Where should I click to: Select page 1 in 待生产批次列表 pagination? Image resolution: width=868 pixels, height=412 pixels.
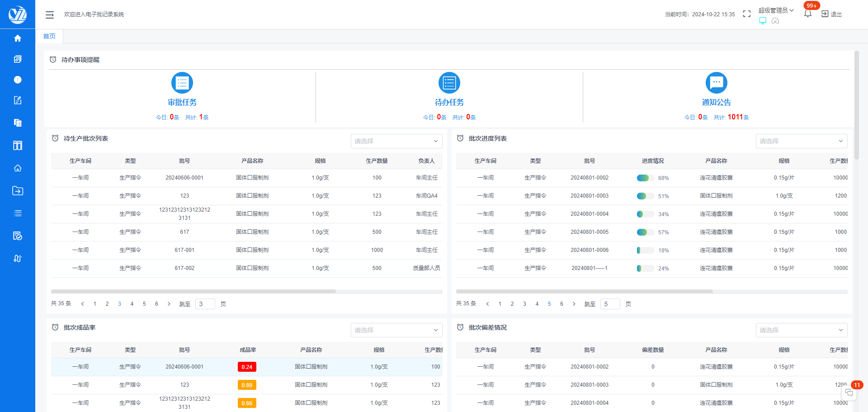pos(95,304)
